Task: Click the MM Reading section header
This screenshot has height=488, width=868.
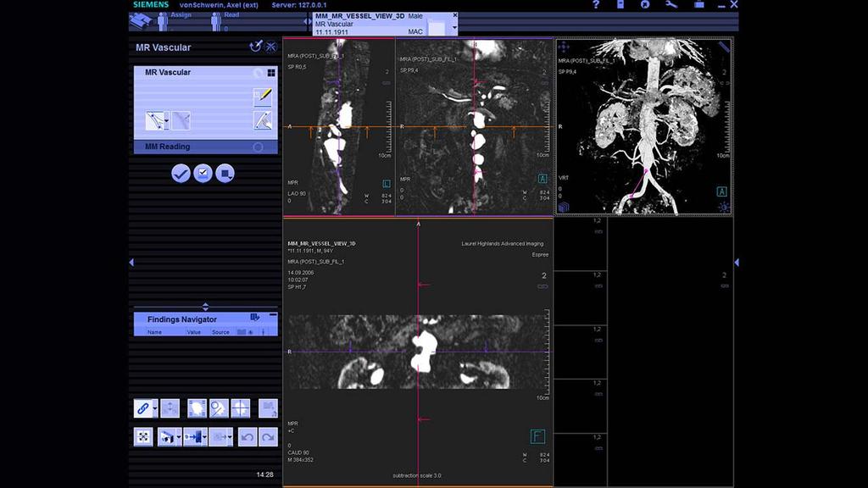Action: (167, 146)
